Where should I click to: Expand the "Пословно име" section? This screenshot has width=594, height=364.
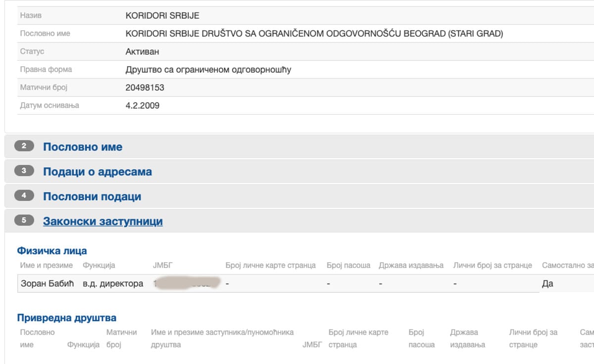(83, 146)
